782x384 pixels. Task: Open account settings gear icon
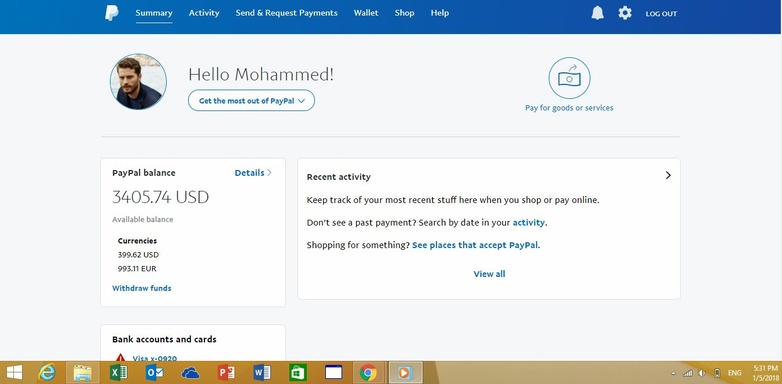coord(625,13)
